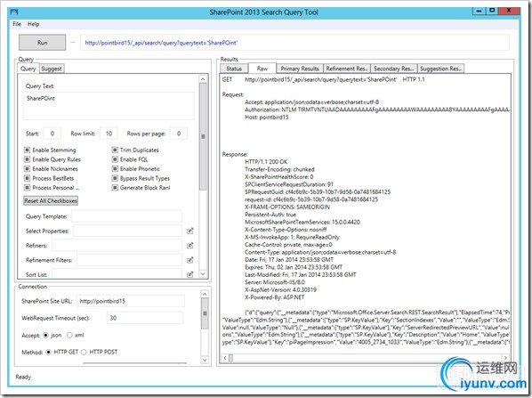Choose HTTP GET method

[x=49, y=353]
